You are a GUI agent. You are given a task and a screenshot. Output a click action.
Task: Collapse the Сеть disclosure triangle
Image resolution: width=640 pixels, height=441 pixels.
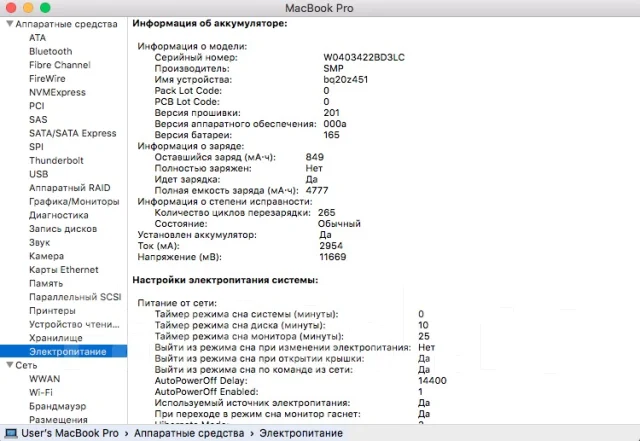click(10, 365)
